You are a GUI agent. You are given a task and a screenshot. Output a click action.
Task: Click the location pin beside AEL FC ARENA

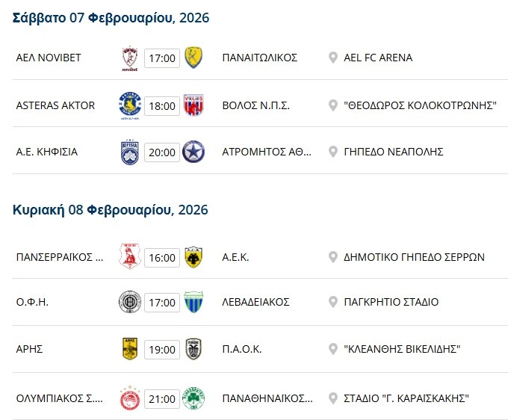click(x=333, y=58)
